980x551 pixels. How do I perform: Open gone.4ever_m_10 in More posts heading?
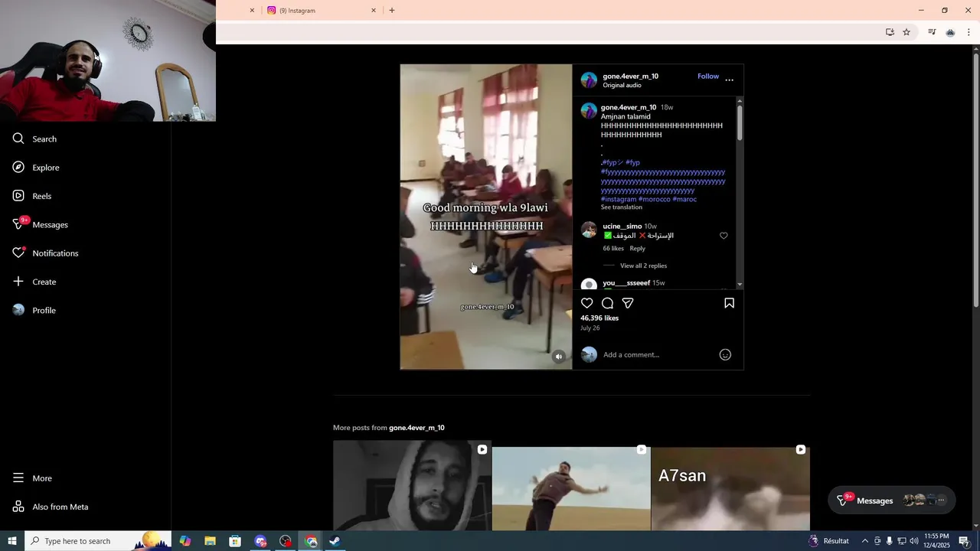pyautogui.click(x=416, y=428)
